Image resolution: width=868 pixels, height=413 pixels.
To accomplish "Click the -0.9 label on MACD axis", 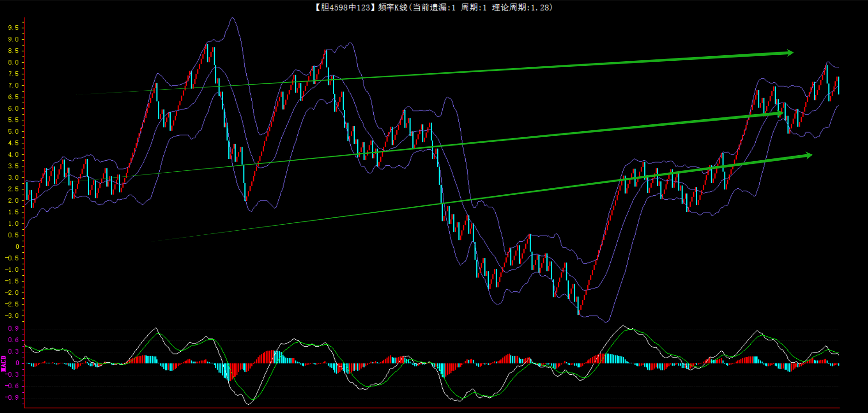I will coord(12,397).
